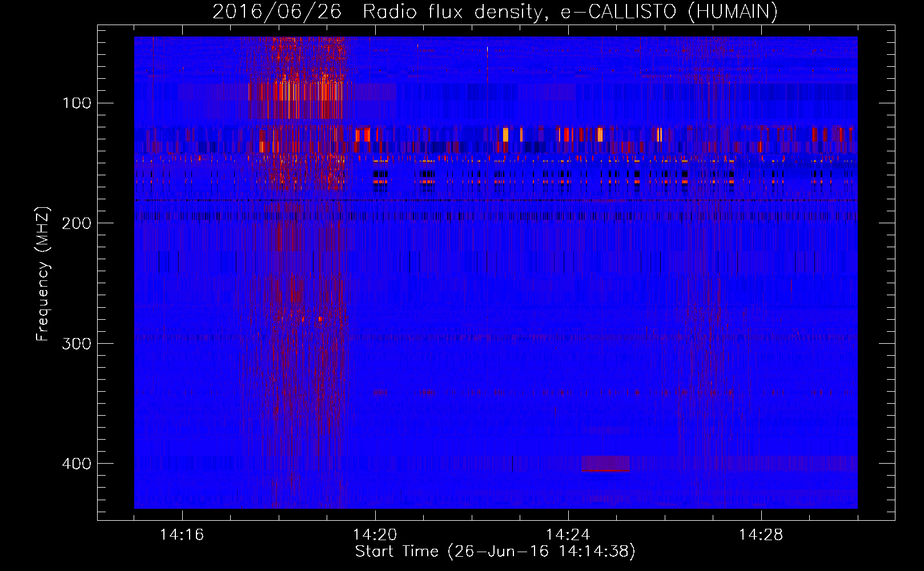The height and width of the screenshot is (571, 924).
Task: Click the 100 frequency tick label
Action: 77,103
